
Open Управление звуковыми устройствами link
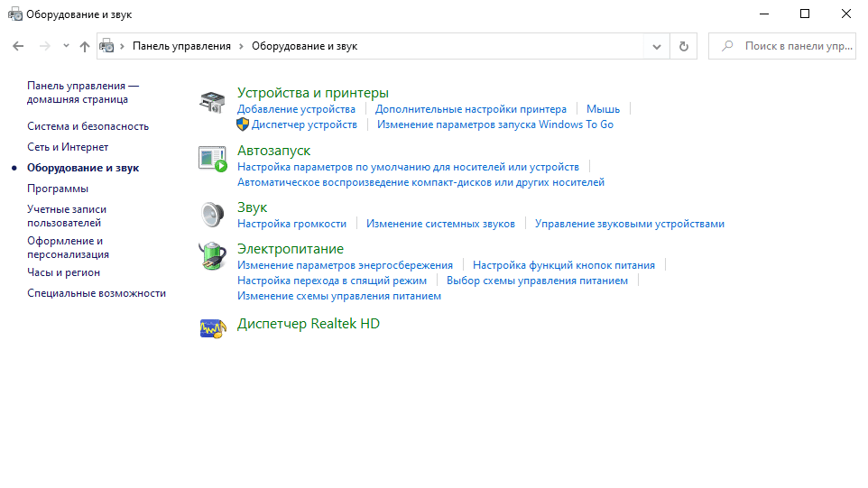click(x=629, y=224)
